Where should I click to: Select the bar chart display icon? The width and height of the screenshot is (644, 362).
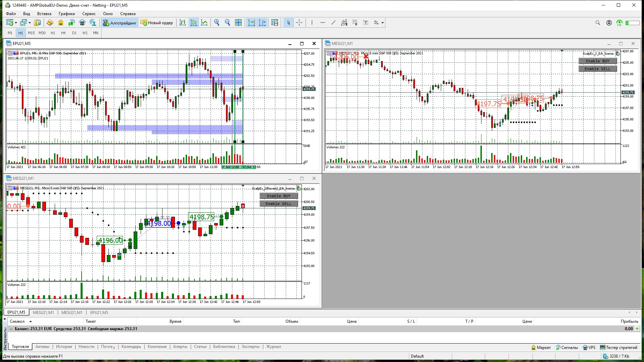coord(183,23)
